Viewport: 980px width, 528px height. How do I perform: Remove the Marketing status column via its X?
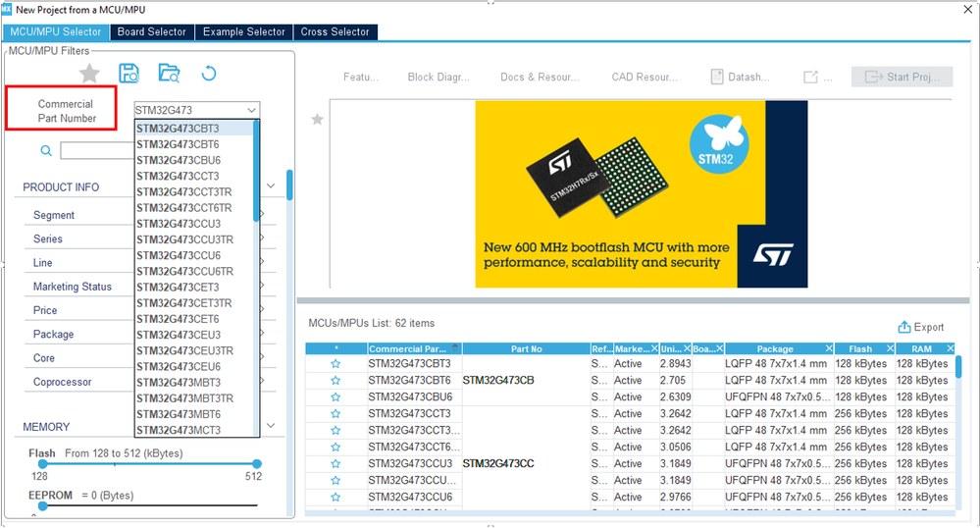pos(654,348)
